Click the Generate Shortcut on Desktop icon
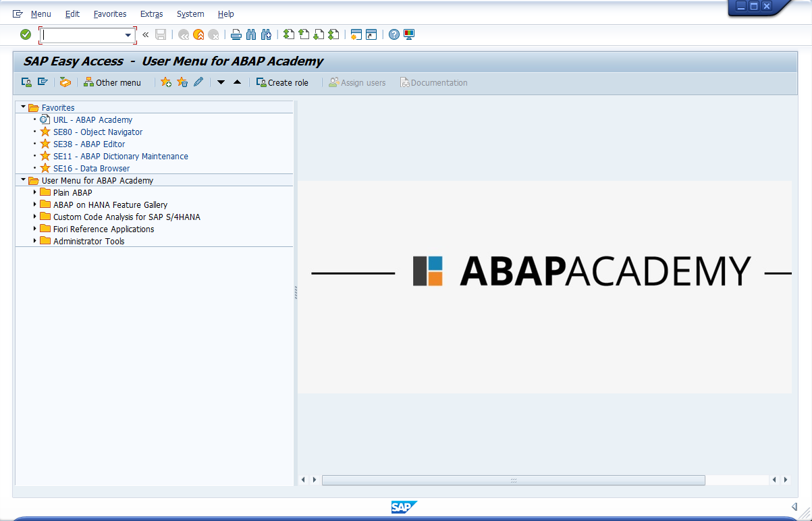Viewport: 812px width, 521px height. coord(371,34)
